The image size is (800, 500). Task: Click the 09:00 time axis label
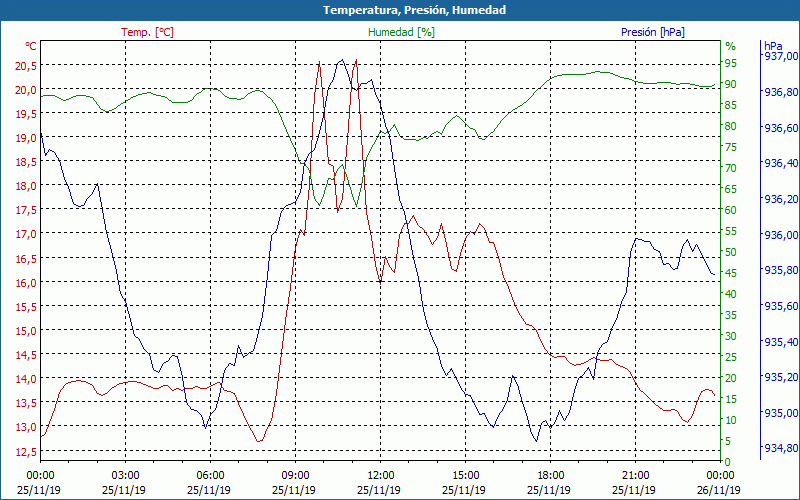[x=295, y=476]
